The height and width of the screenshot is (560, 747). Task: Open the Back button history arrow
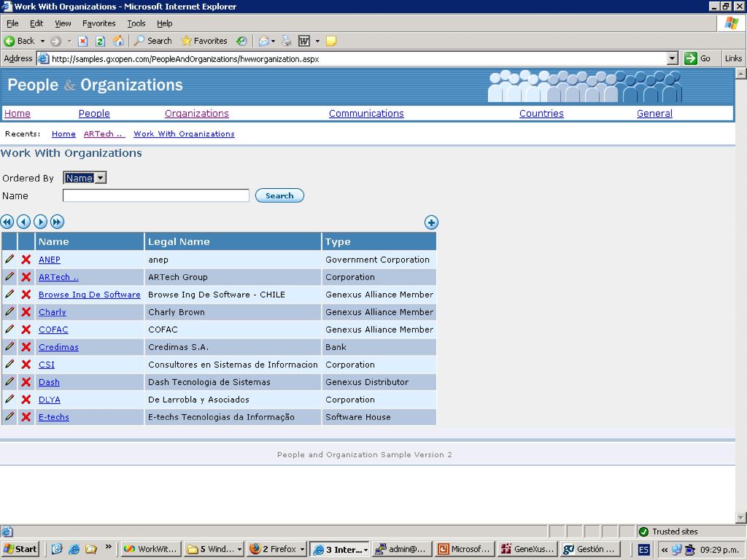coord(42,41)
